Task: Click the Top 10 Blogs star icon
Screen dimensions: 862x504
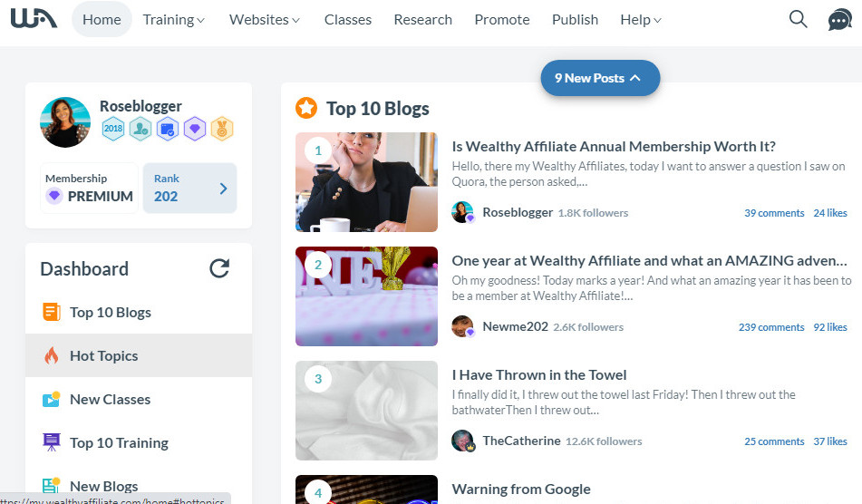Action: pyautogui.click(x=306, y=109)
